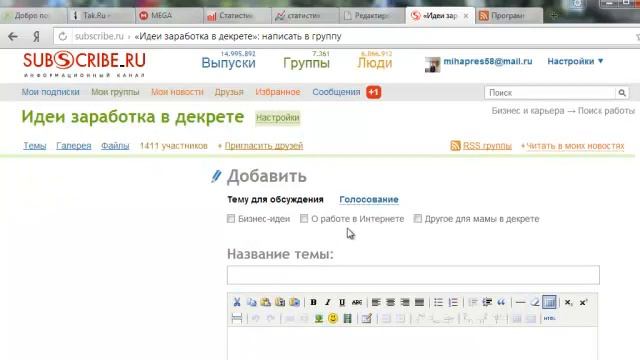Open Мои новости
This screenshot has width=640, height=360.
(177, 92)
